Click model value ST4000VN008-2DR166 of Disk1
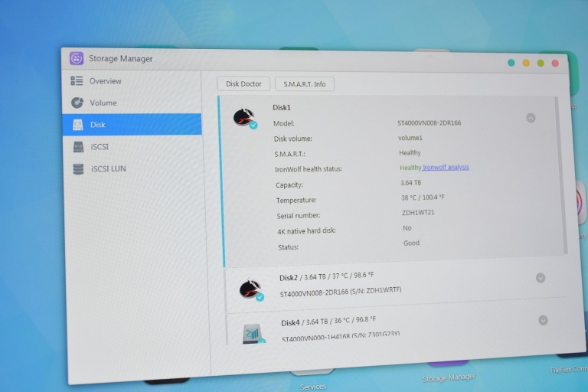Image resolution: width=588 pixels, height=392 pixels. (430, 122)
